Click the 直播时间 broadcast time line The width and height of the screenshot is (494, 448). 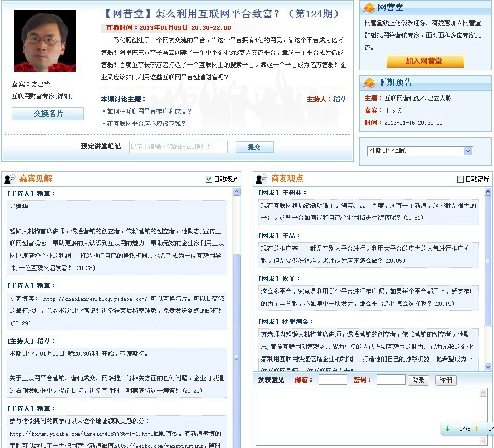click(x=168, y=28)
